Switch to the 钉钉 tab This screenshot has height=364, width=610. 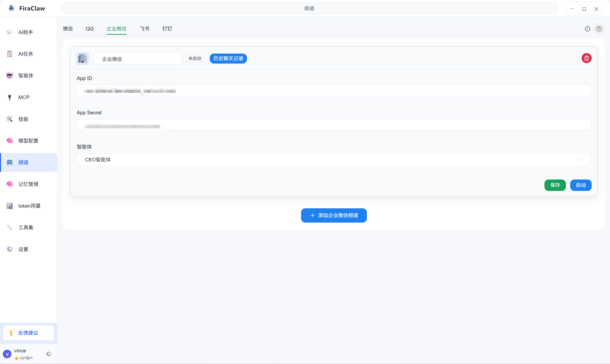[x=167, y=29]
